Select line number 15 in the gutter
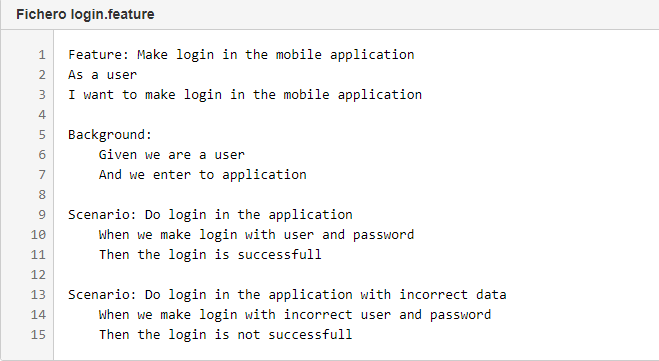This screenshot has width=659, height=361. point(38,335)
